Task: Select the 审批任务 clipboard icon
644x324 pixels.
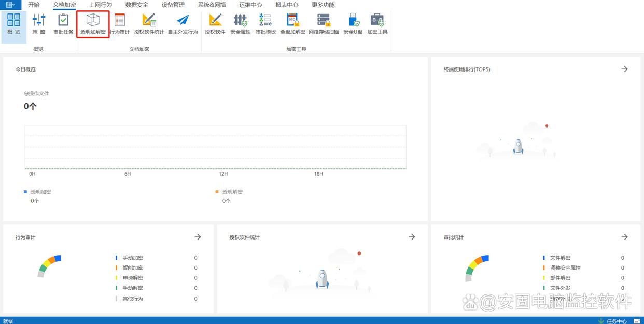Action: coord(63,24)
